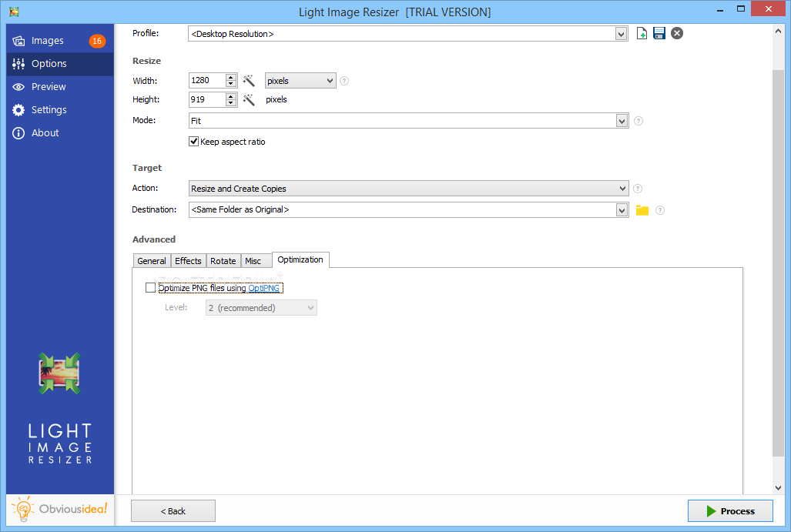Switch to the Effects tab
The image size is (791, 532).
point(188,261)
